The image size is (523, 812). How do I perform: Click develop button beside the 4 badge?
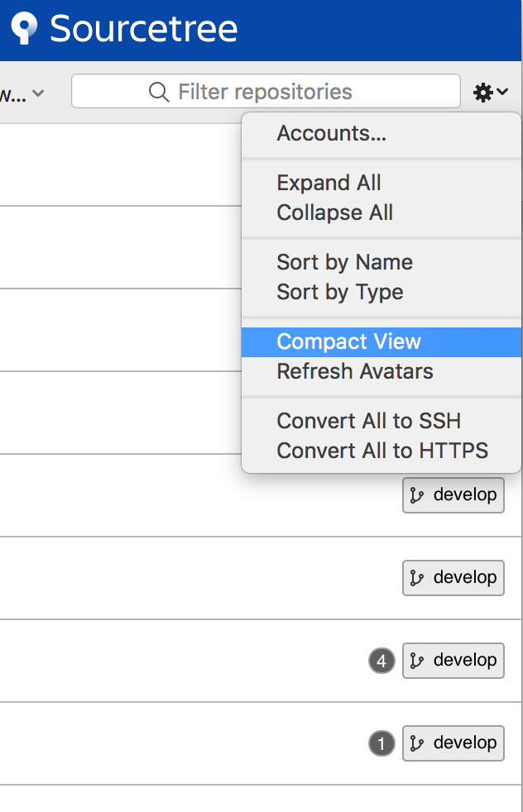(453, 661)
